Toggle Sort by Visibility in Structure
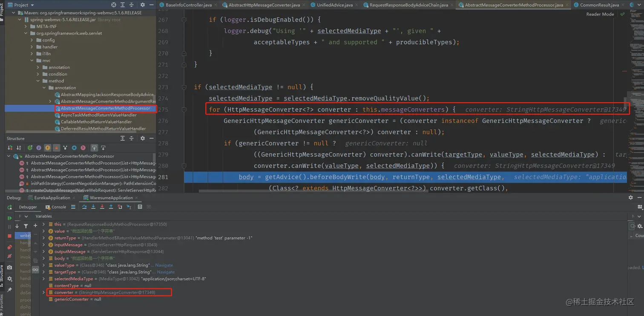This screenshot has width=644, height=316. [x=10, y=148]
